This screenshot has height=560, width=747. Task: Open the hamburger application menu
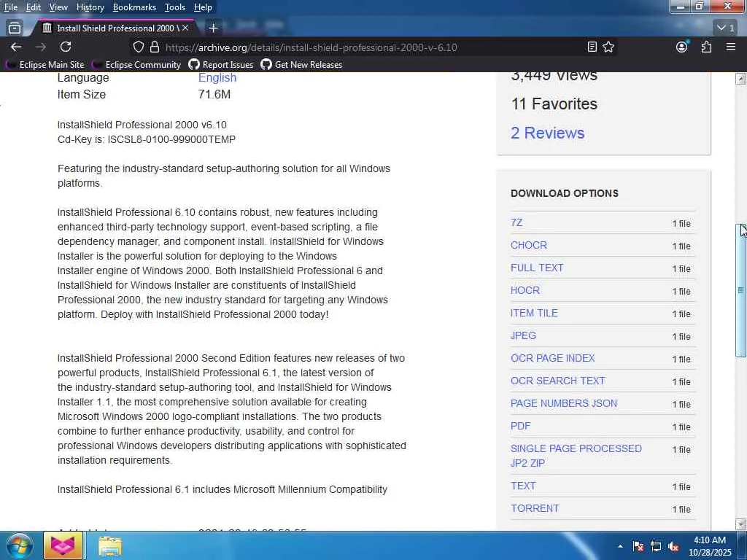(731, 47)
